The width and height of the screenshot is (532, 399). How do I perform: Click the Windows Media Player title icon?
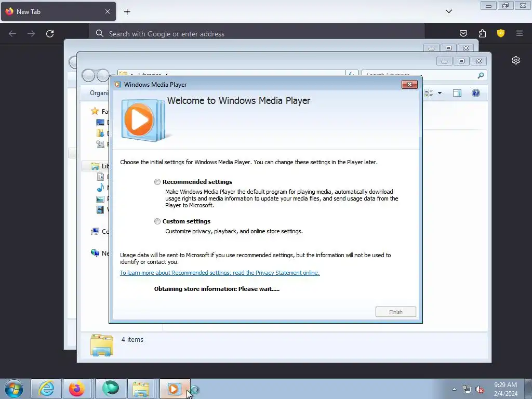click(x=117, y=85)
